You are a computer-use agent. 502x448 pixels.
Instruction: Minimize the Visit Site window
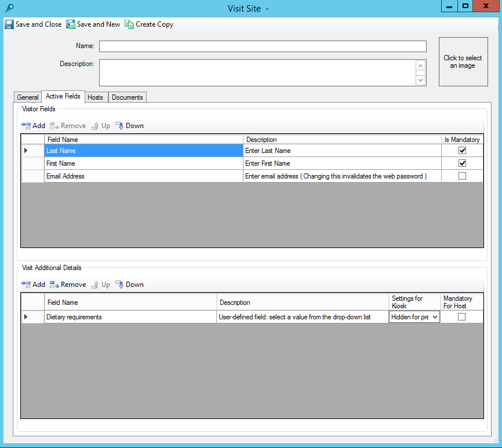tap(449, 6)
